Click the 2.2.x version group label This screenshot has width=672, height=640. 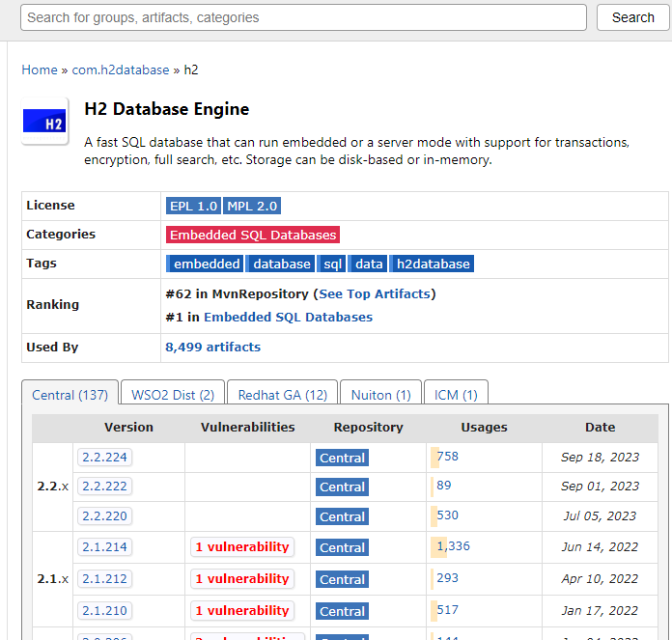click(x=53, y=487)
